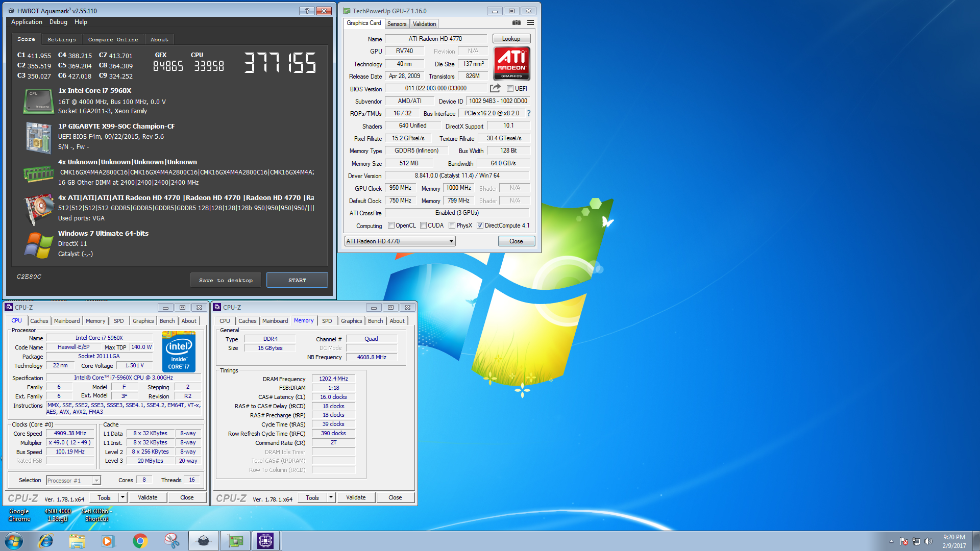Launch Chrome from the taskbar
The image size is (980, 551).
[140, 541]
